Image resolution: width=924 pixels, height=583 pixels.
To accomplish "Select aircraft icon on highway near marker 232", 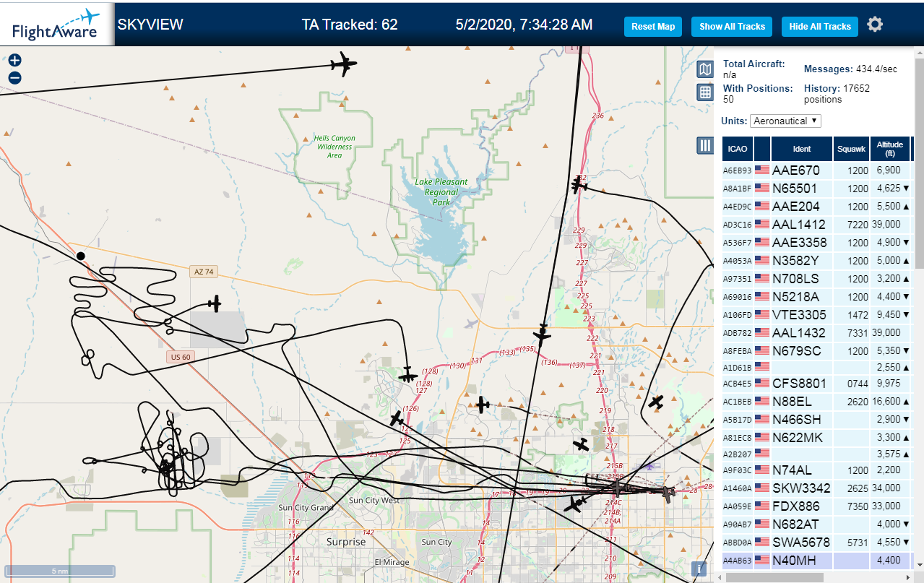I will (x=579, y=185).
